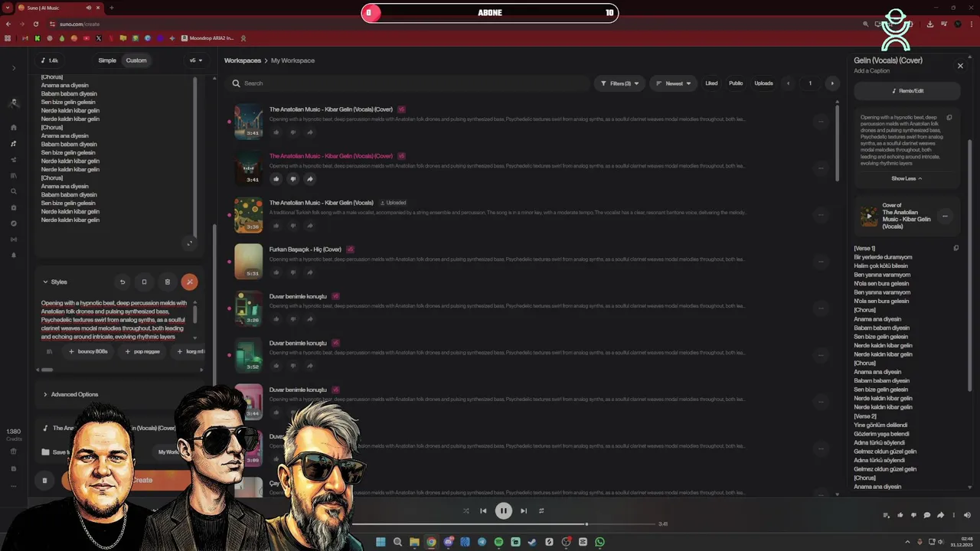Open the Newest sort dropdown
Screen dimensions: 980x551
coord(674,83)
